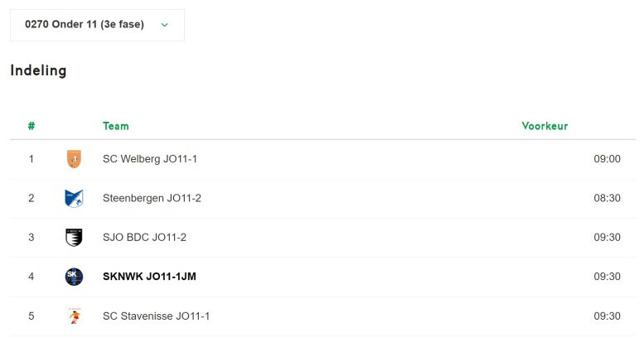Open the 0270 Onder 11 dropdown
644x352 pixels.
97,25
